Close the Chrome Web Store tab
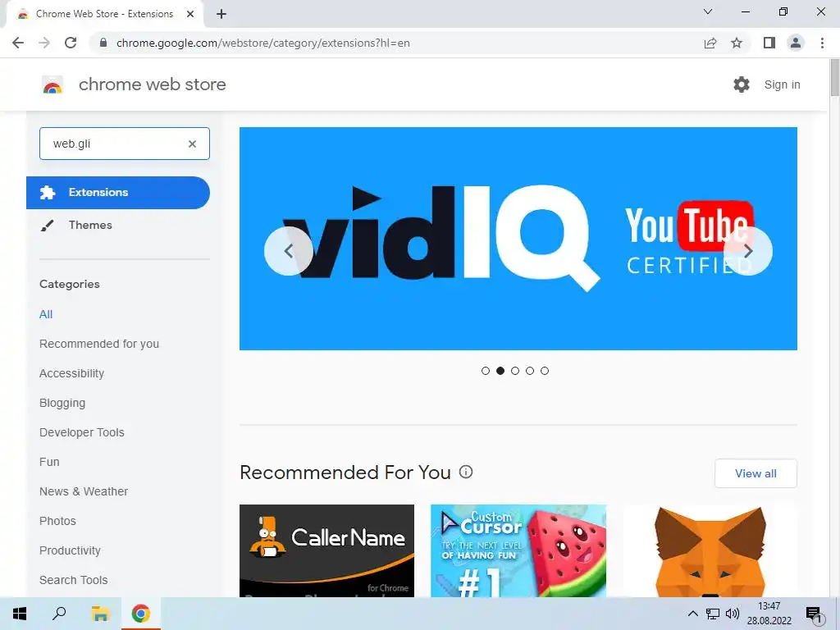Image resolution: width=840 pixels, height=630 pixels. 190,14
